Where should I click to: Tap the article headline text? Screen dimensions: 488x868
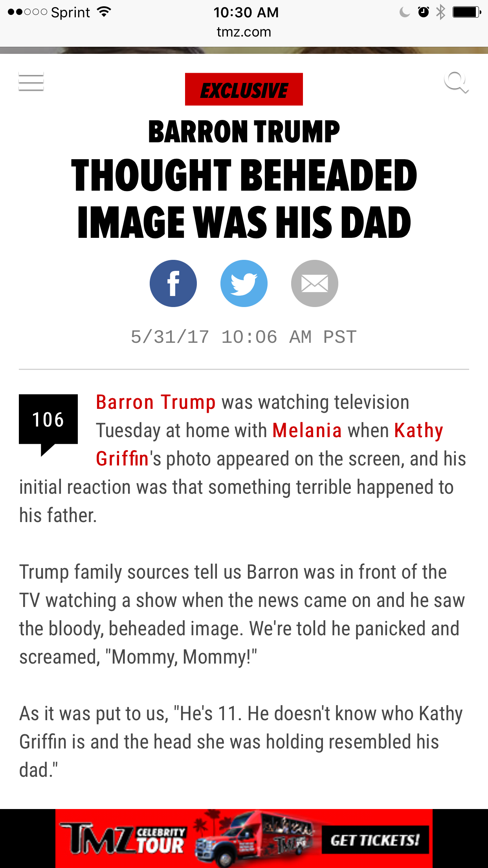(244, 198)
